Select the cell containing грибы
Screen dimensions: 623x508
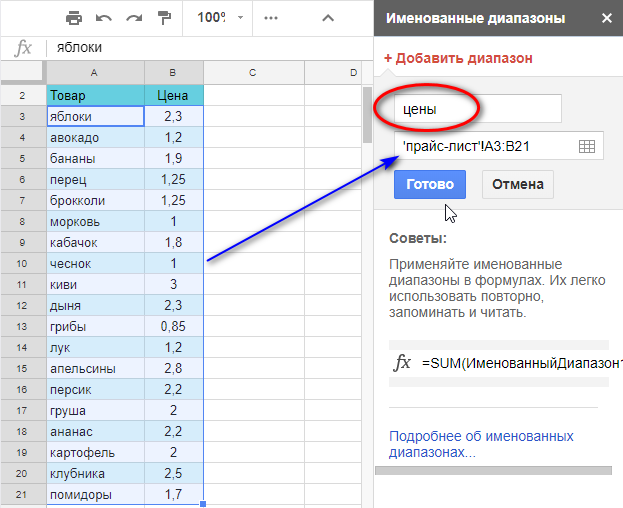[95, 326]
